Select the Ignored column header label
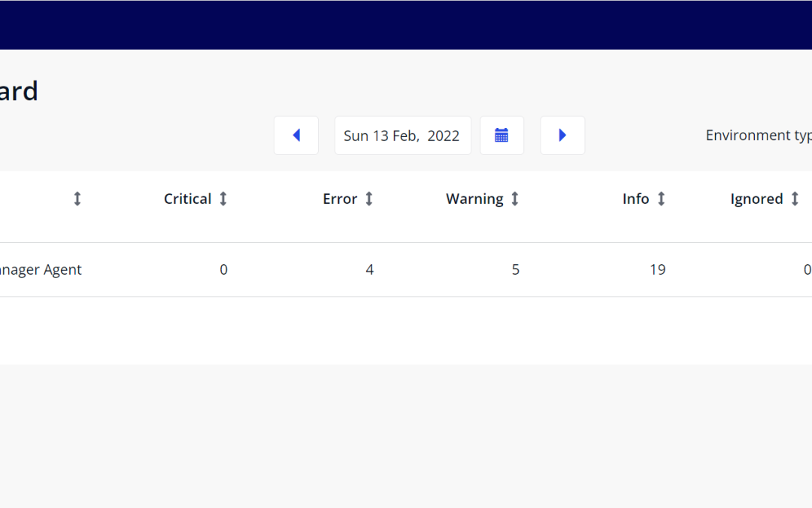The width and height of the screenshot is (812, 508). pos(756,199)
